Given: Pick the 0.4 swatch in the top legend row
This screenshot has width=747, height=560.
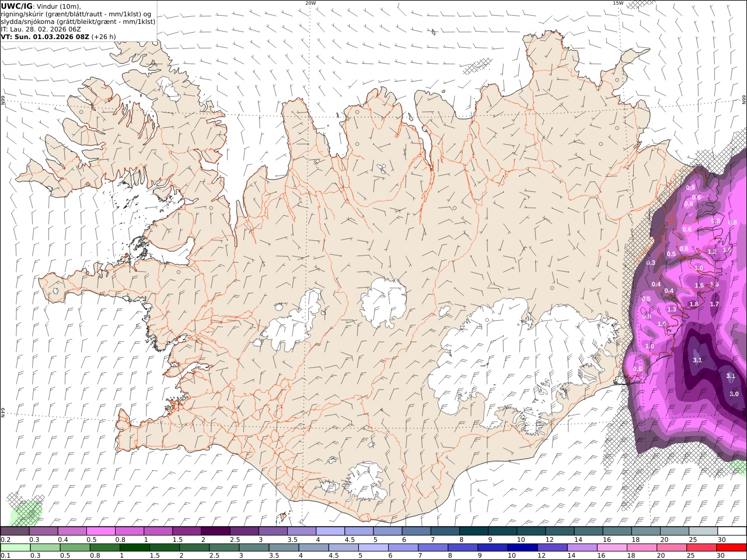Looking at the screenshot, I should coord(72,531).
